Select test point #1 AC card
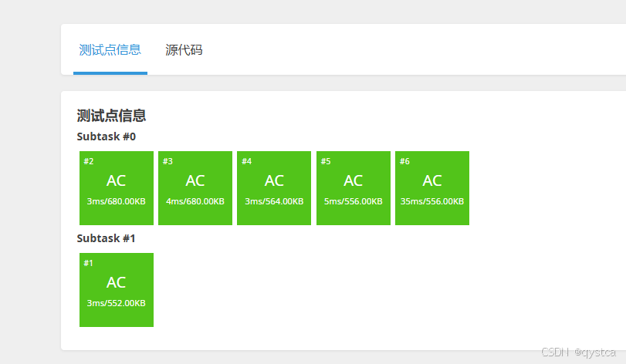 click(x=117, y=290)
